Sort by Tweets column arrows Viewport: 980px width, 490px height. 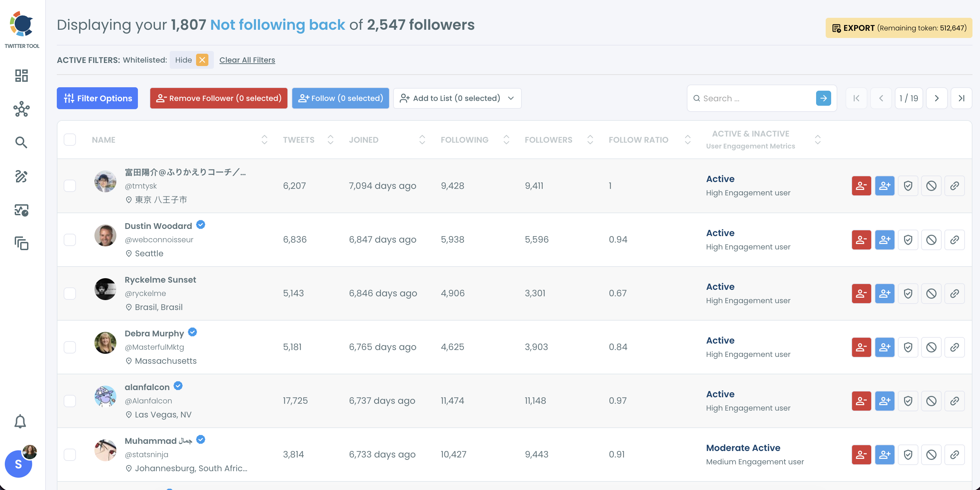tap(330, 140)
